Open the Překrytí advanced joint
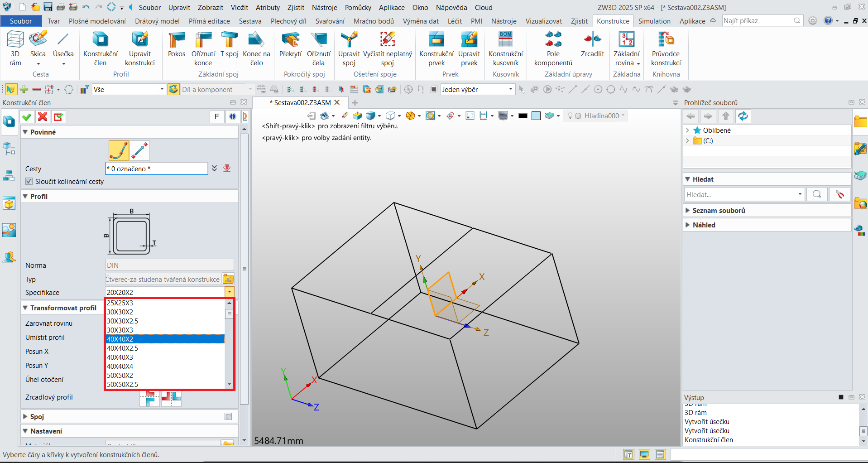The height and width of the screenshot is (463, 868). pyautogui.click(x=290, y=44)
